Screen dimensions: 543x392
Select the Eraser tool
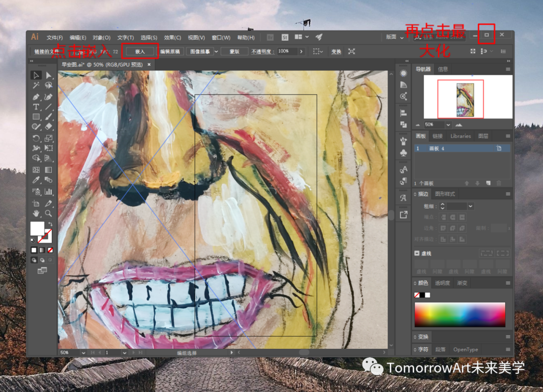(48, 127)
